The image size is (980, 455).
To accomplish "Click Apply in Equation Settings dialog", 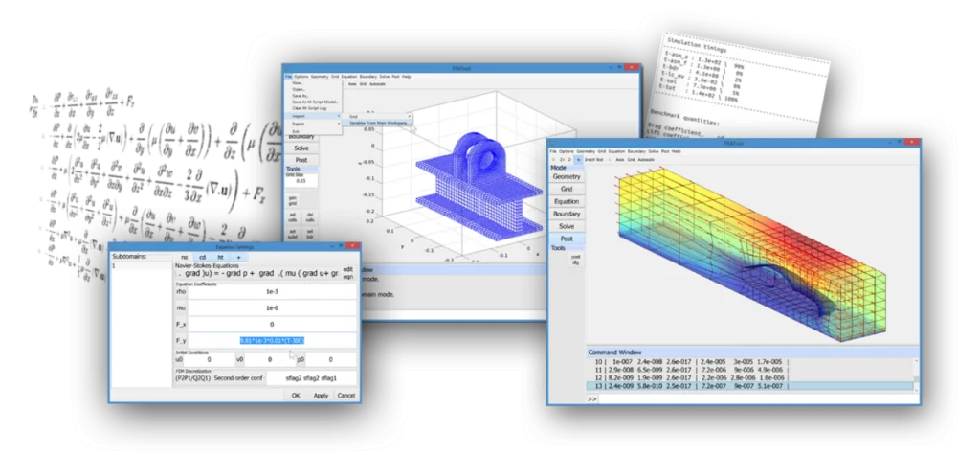I will [x=321, y=395].
